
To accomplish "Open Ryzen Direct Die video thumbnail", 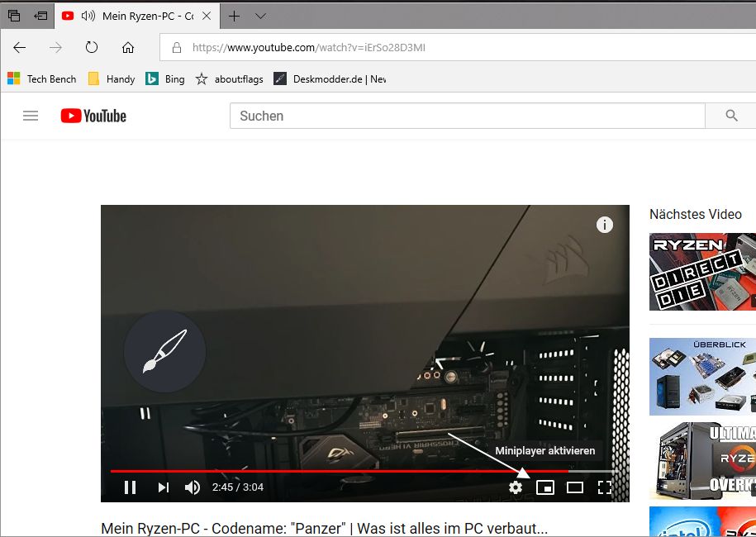I will click(702, 272).
